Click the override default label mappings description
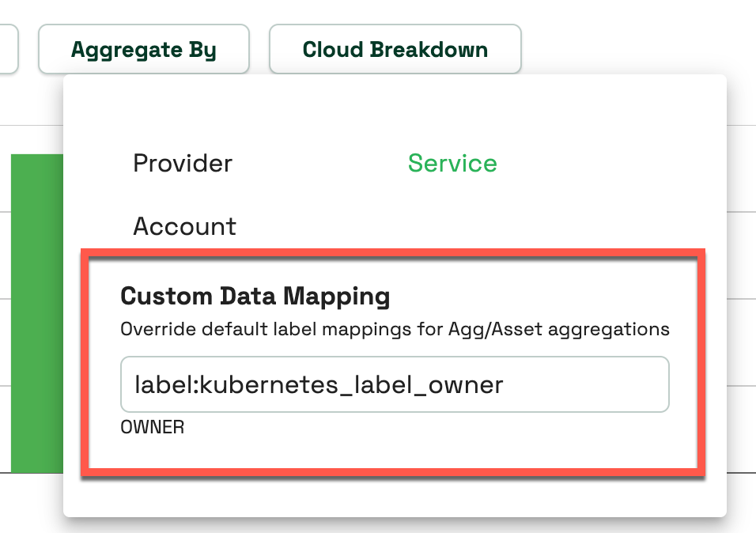The width and height of the screenshot is (756, 533). pos(394,329)
